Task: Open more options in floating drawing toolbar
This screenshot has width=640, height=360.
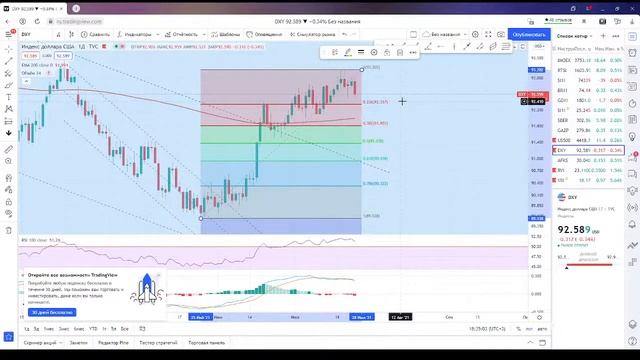Action: (413, 52)
